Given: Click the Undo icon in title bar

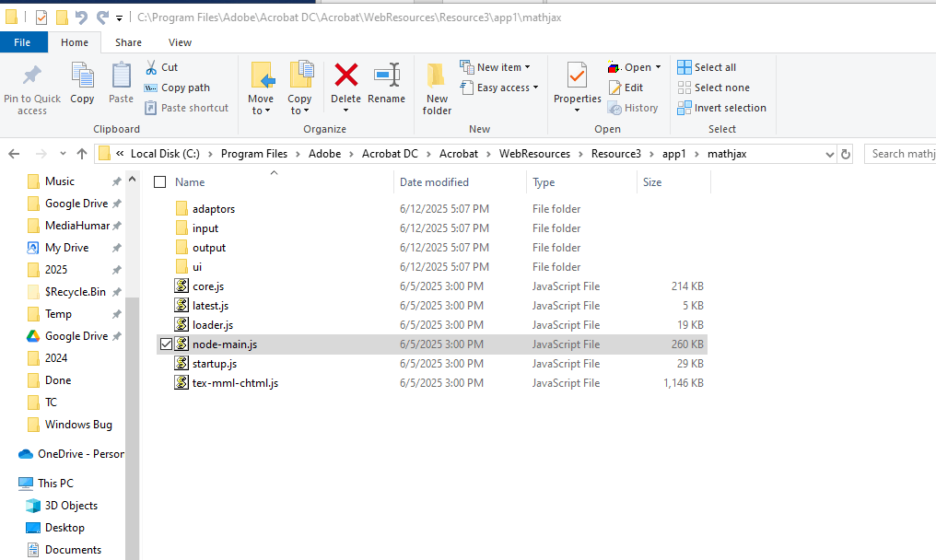Looking at the screenshot, I should [x=81, y=17].
